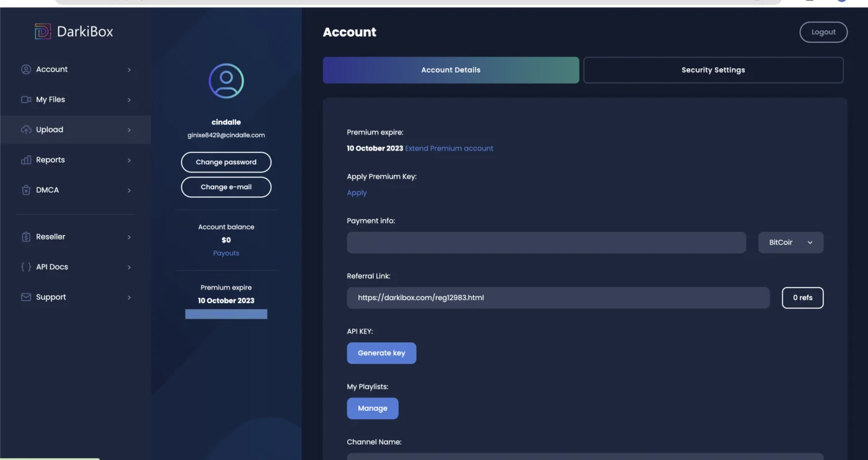Click the Manage playlists button
The width and height of the screenshot is (868, 460).
point(373,409)
